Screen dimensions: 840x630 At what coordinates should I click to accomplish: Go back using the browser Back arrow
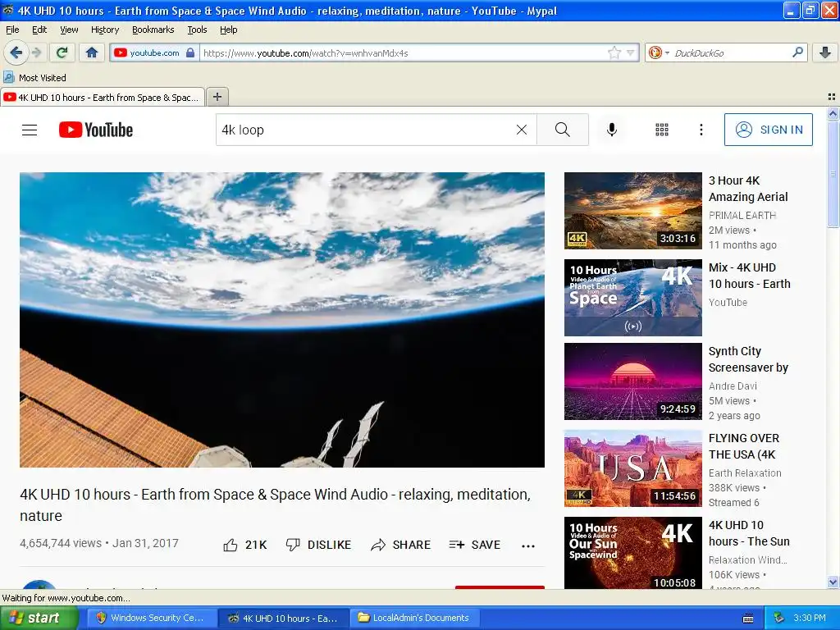(16, 52)
